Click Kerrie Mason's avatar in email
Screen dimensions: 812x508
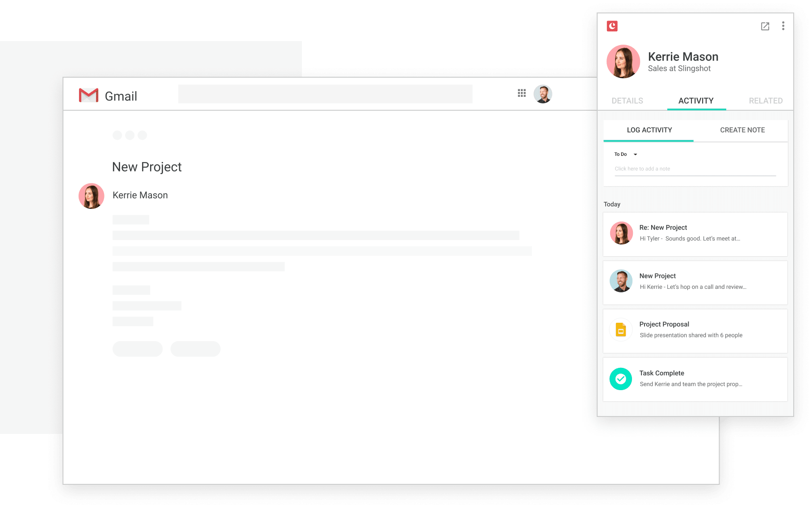pyautogui.click(x=92, y=196)
